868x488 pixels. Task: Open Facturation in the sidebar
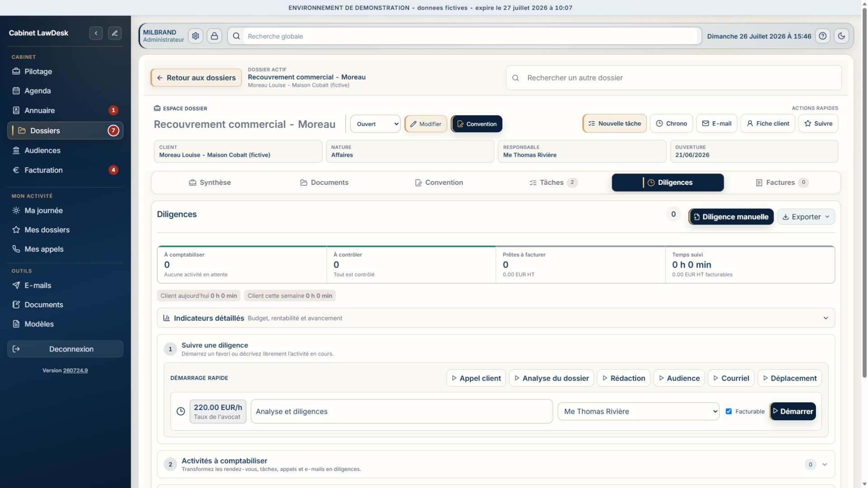(65, 170)
